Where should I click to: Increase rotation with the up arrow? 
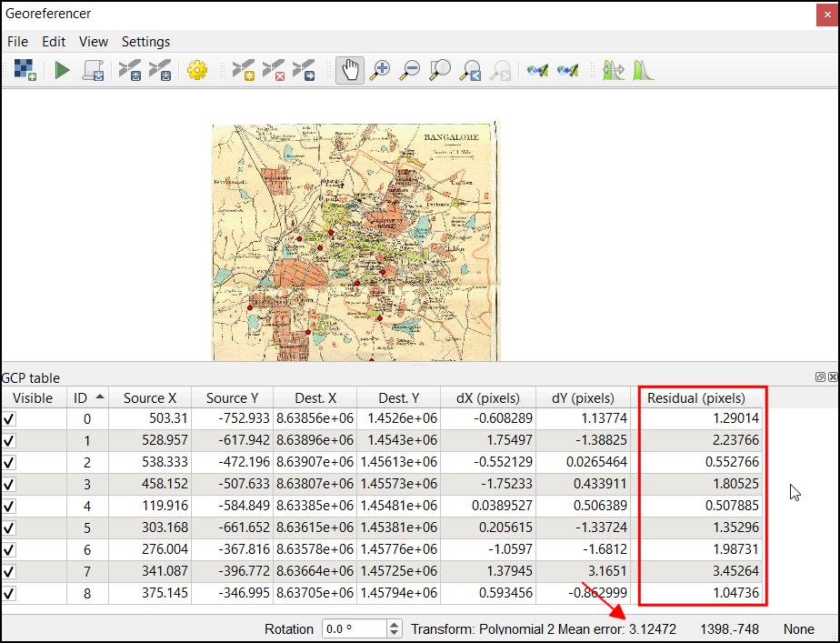click(x=395, y=624)
